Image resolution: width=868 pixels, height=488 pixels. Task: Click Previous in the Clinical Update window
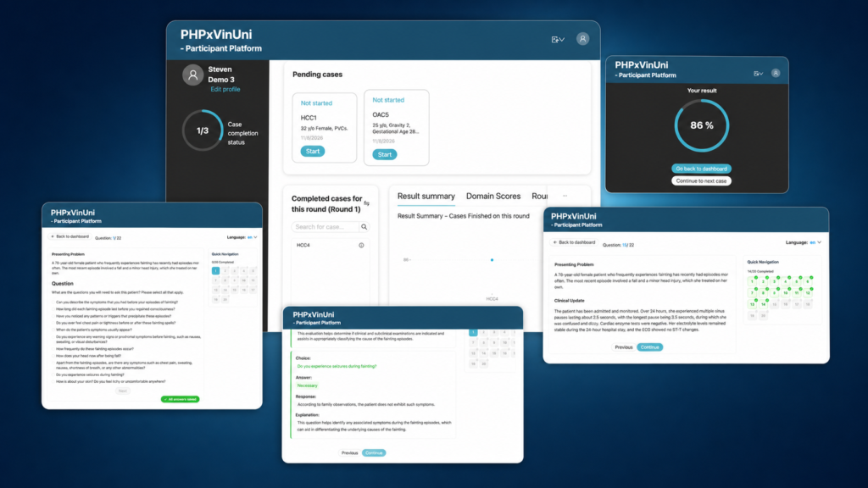[623, 347]
